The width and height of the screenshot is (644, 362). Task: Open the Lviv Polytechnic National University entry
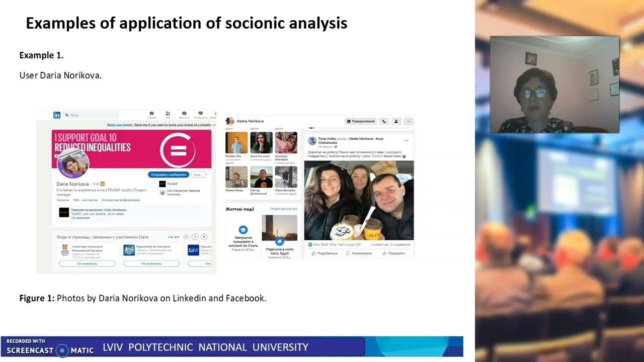(x=180, y=192)
